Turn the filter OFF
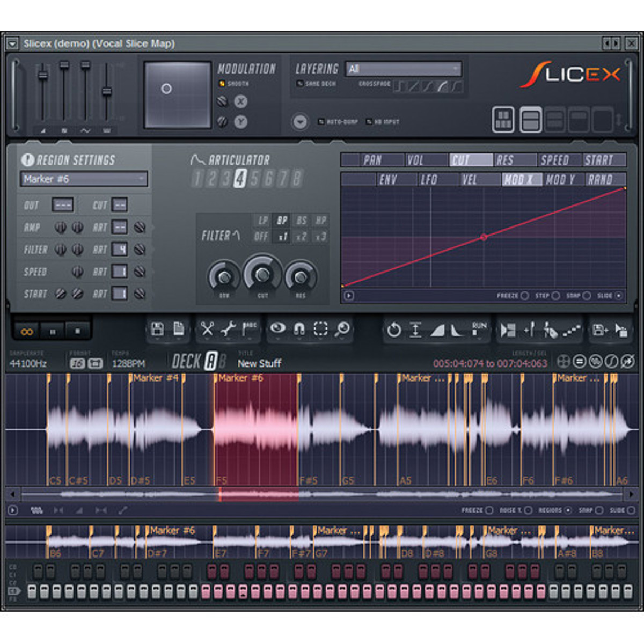 pyautogui.click(x=261, y=236)
